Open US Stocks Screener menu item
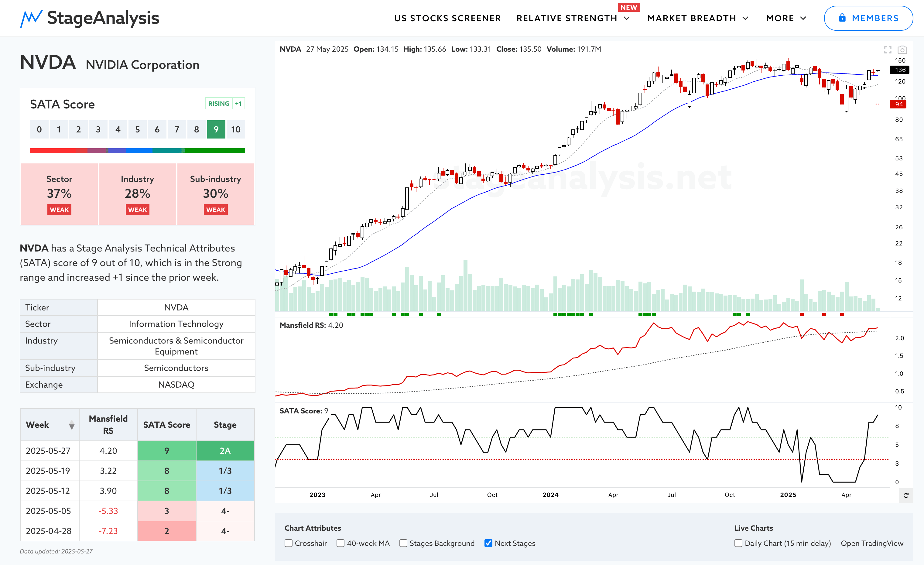 coord(447,18)
